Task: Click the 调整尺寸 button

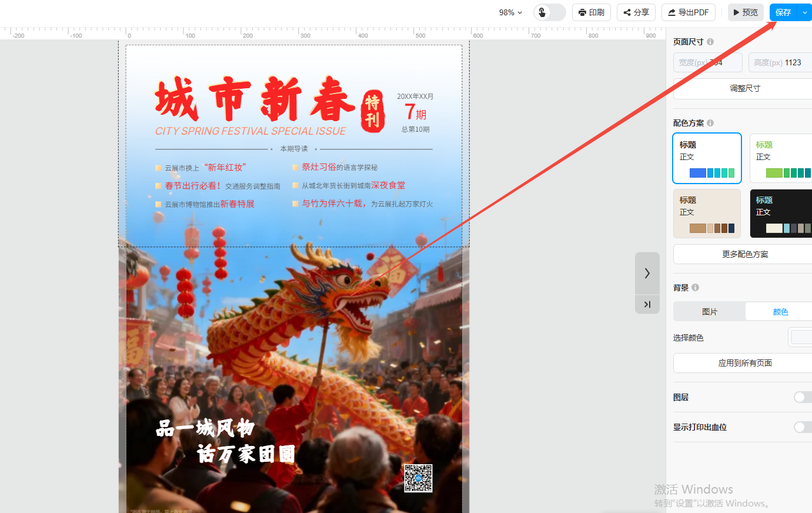Action: click(744, 88)
